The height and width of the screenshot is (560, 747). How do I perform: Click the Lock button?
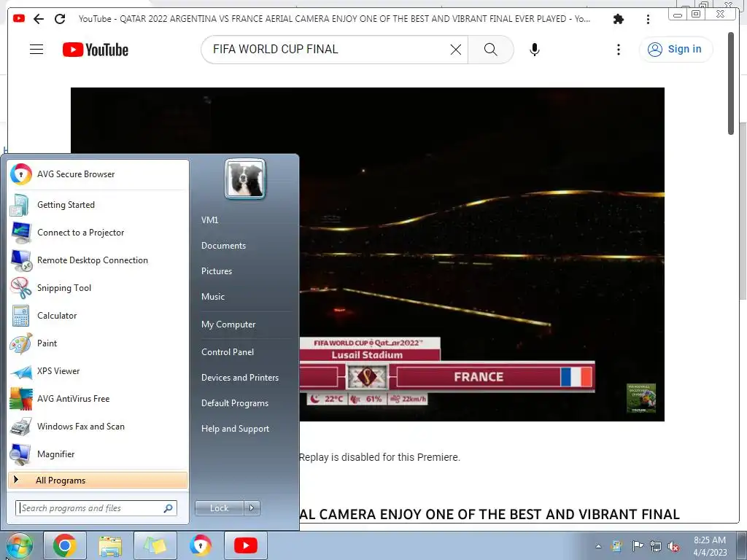click(219, 508)
